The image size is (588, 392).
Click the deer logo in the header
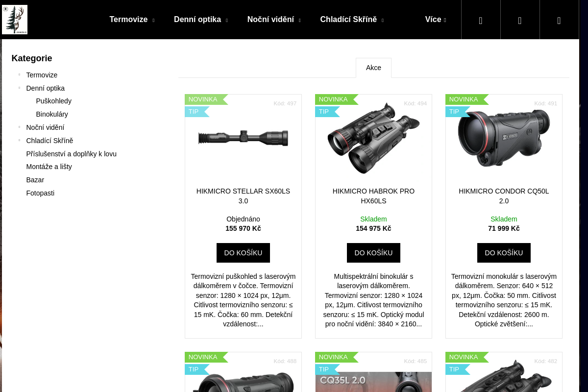[15, 20]
